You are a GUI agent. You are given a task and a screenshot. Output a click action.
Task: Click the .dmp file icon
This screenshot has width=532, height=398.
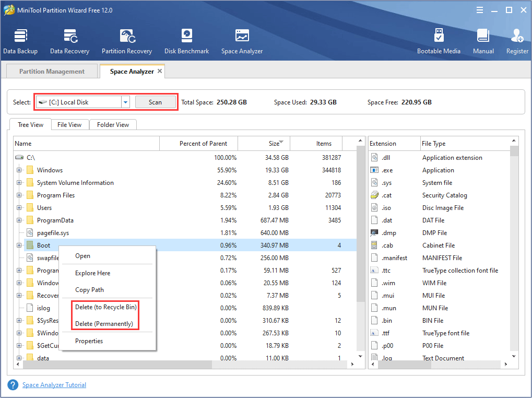click(374, 233)
